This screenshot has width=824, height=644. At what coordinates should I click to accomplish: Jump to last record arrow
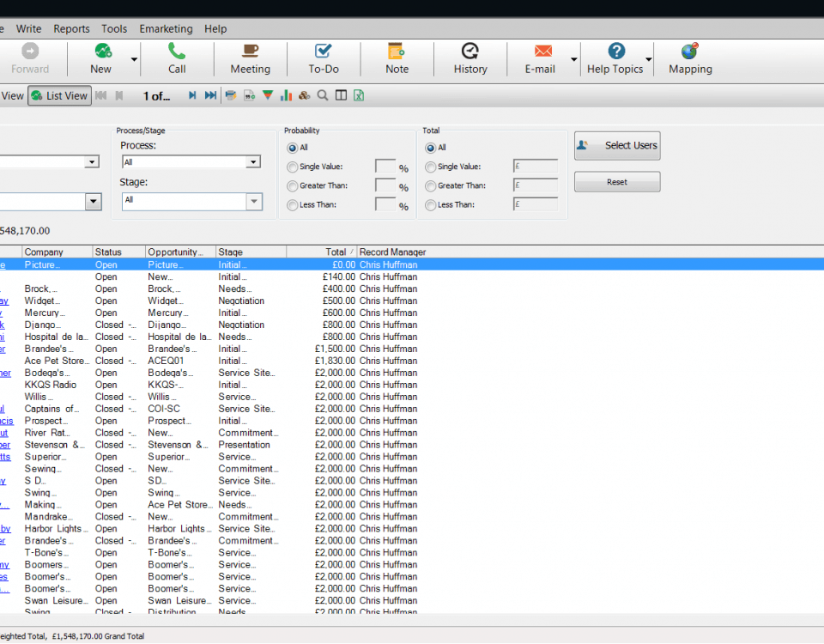[211, 95]
